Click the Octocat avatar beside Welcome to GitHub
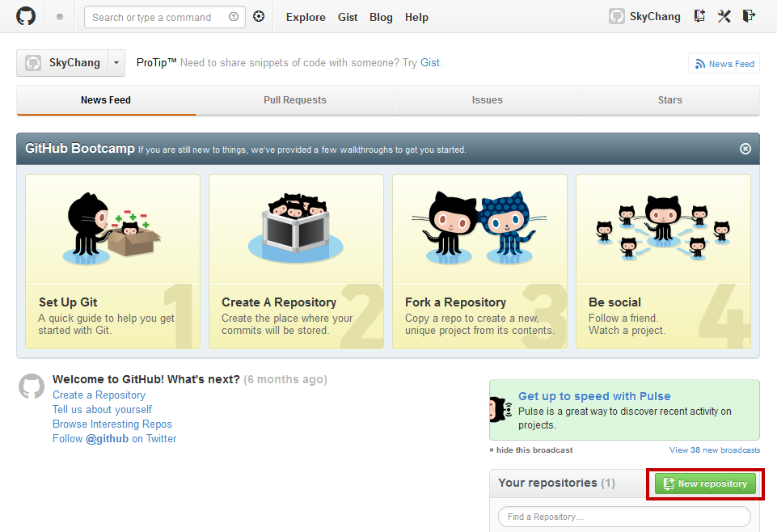Viewport: 777px width, 532px height. (32, 386)
